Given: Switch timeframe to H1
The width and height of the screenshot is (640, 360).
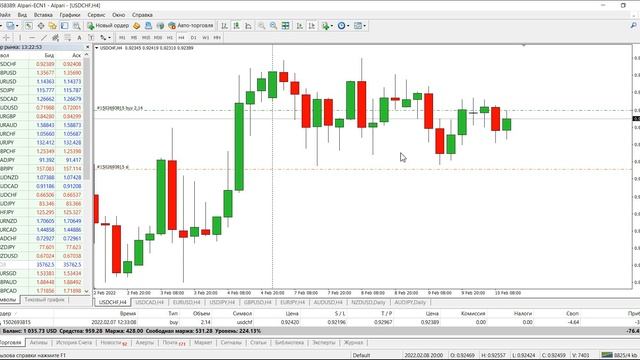Looking at the screenshot, I should (x=170, y=38).
